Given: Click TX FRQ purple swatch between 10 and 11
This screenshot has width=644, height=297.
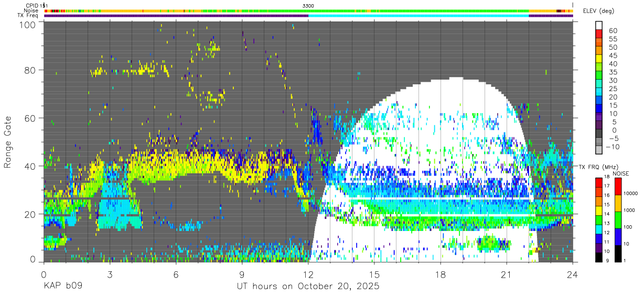Looking at the screenshot, I should tap(599, 248).
